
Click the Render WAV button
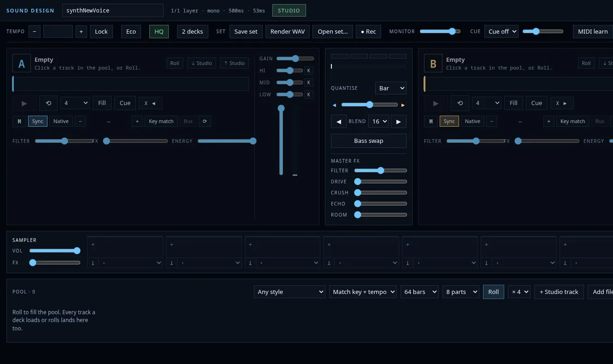pos(288,31)
